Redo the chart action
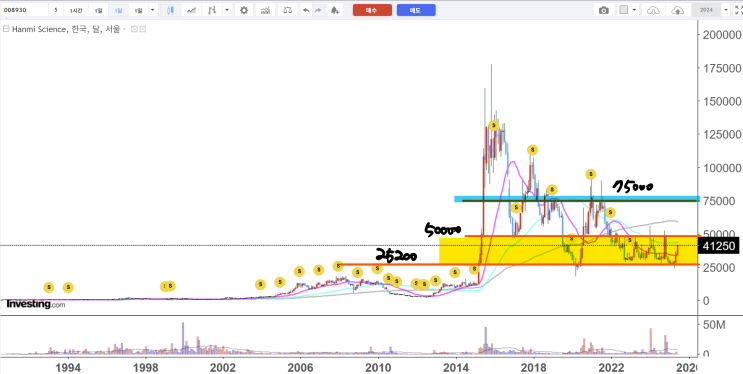Image resolution: width=743 pixels, height=374 pixels. point(318,10)
